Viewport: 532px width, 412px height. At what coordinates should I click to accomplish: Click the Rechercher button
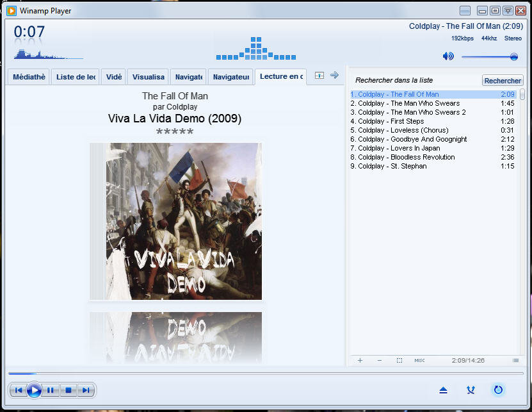pos(503,81)
